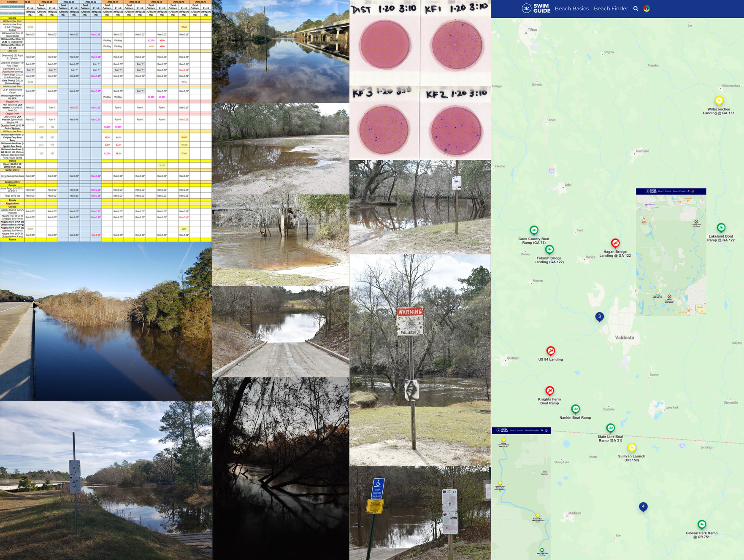Select the Nankin Boat Ramp green marker
The height and width of the screenshot is (560, 744).
tap(575, 409)
